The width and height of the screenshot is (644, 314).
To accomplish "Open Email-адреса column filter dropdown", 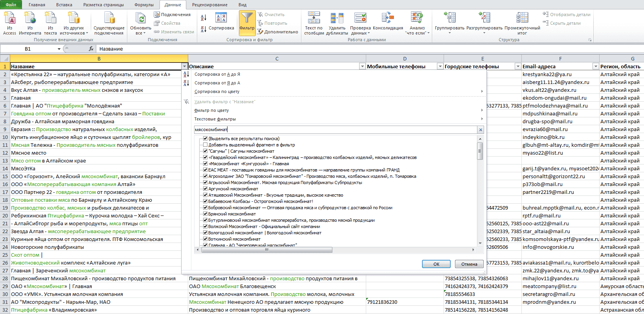I will (x=596, y=66).
